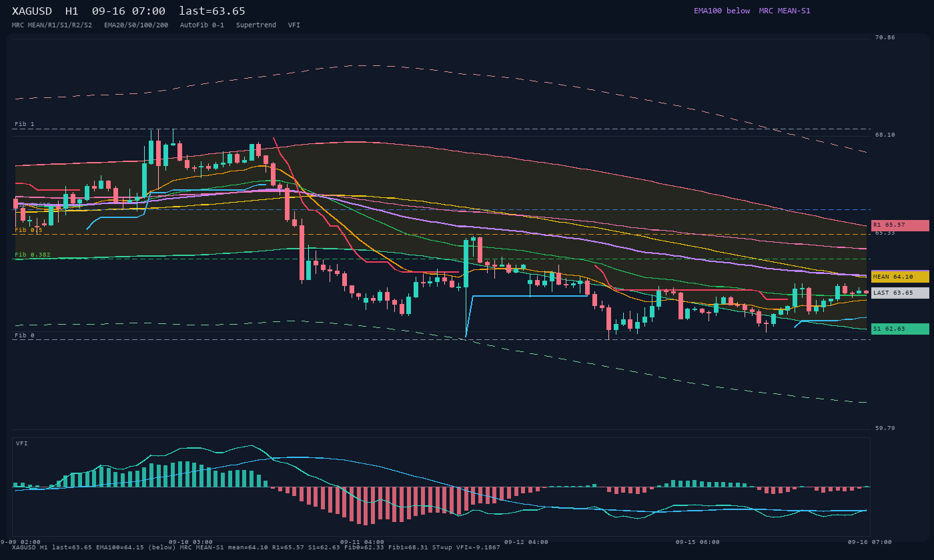934x560 pixels.
Task: Click the green S1 62.63 price tag
Action: click(900, 329)
